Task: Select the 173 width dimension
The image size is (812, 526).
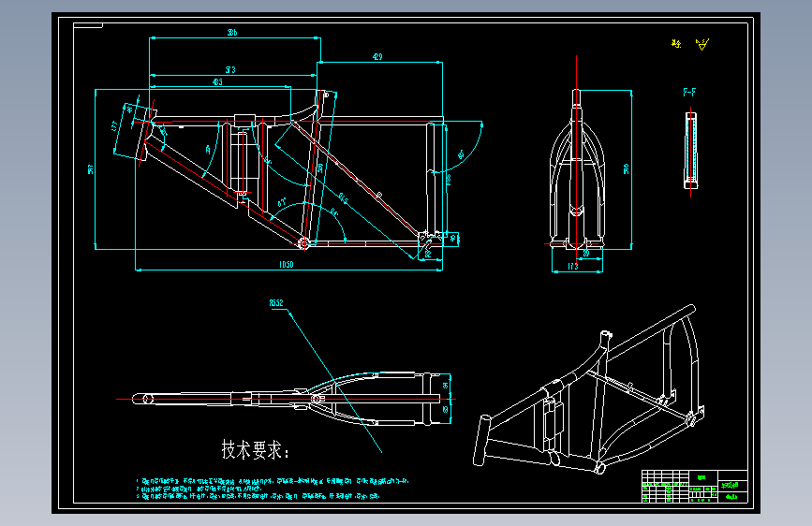Action: (x=573, y=266)
